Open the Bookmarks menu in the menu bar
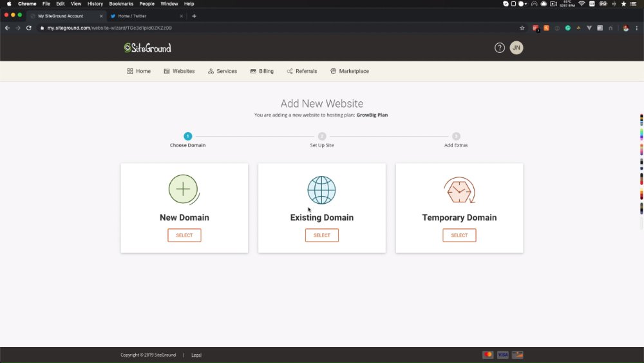The image size is (644, 363). (121, 4)
